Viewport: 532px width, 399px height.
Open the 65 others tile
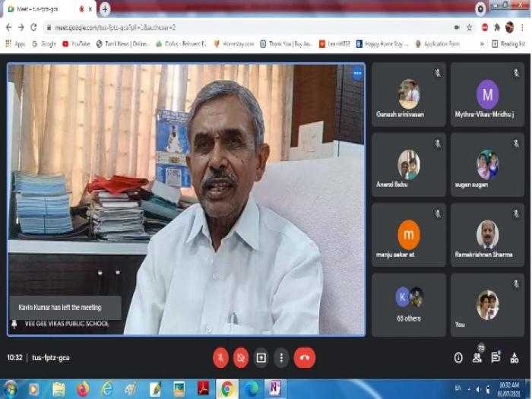[409, 305]
